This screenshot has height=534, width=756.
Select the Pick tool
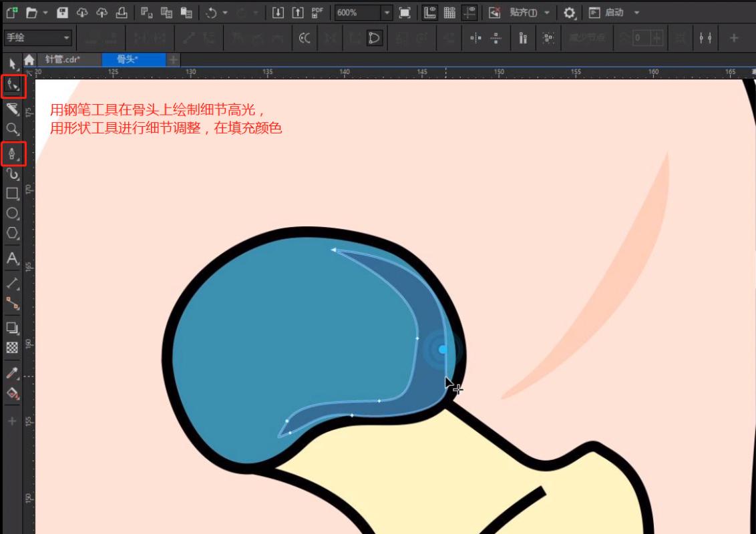pos(12,63)
